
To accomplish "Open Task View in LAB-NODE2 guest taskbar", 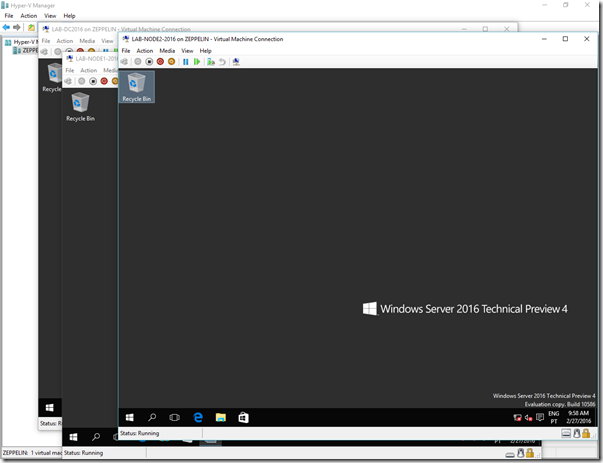I will (x=175, y=417).
